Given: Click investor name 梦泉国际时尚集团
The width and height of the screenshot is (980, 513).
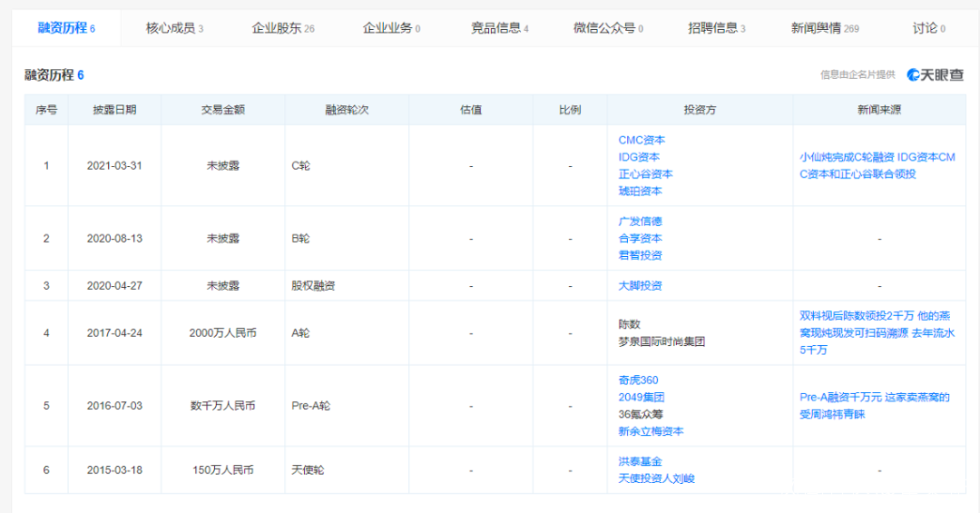Looking at the screenshot, I should 661,341.
